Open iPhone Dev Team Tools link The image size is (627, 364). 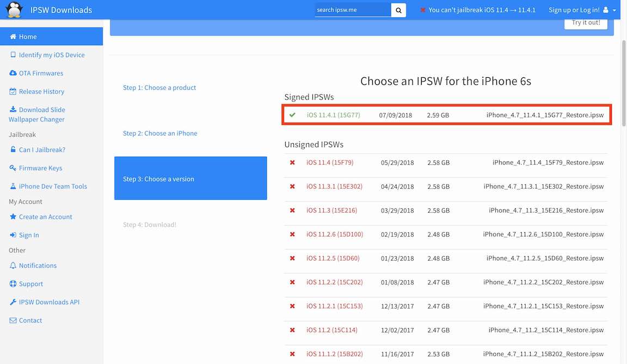click(53, 186)
